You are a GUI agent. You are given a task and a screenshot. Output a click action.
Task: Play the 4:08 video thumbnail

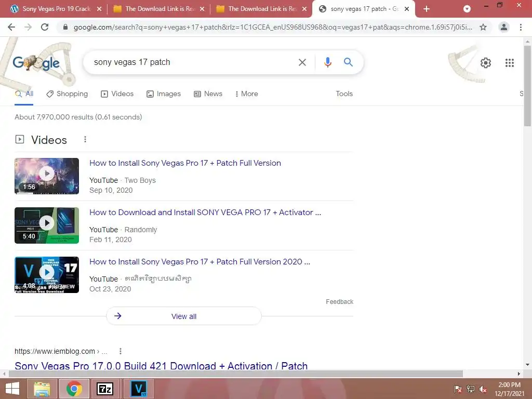point(47,275)
